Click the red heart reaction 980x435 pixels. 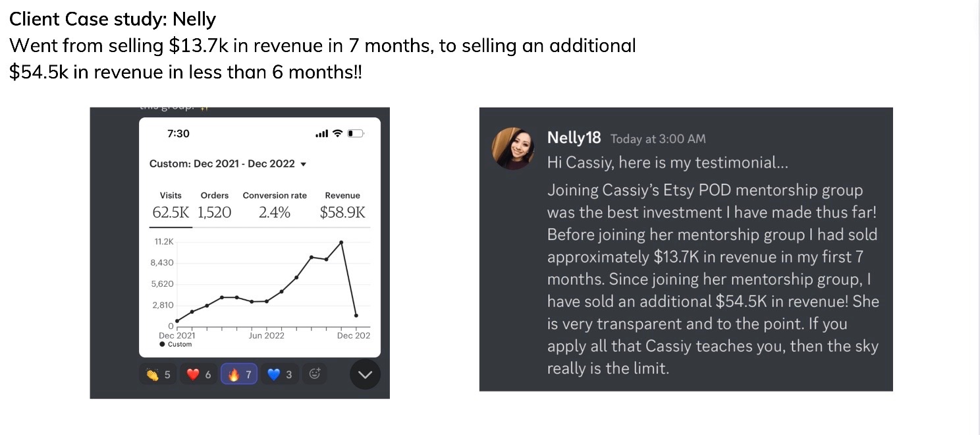(x=199, y=374)
